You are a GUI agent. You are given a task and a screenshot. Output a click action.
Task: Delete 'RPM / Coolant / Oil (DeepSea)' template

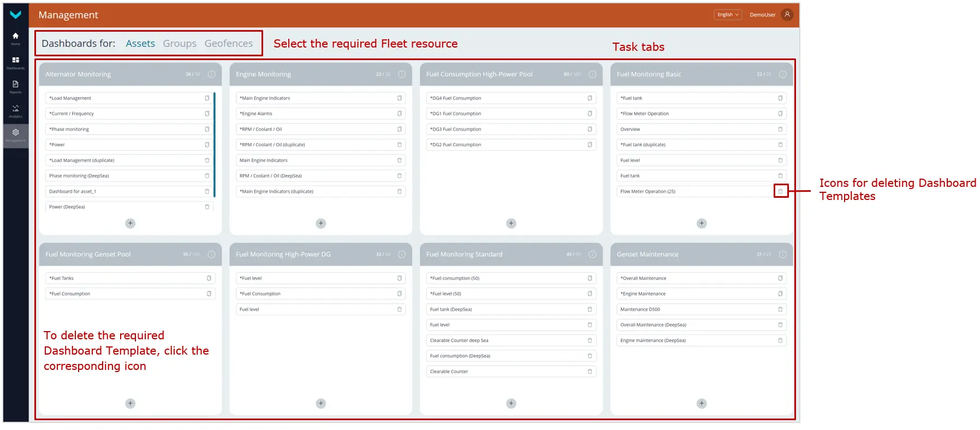[399, 176]
